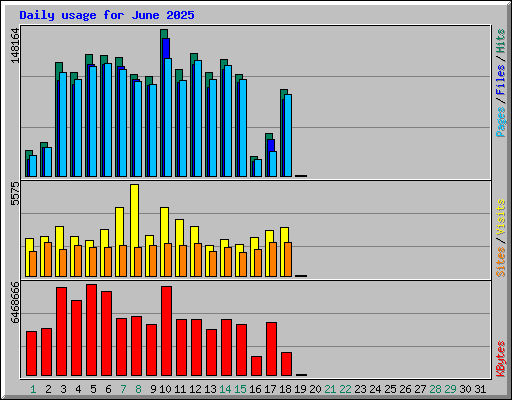
Task: Click day 24 label on the x-axis
Action: click(375, 389)
